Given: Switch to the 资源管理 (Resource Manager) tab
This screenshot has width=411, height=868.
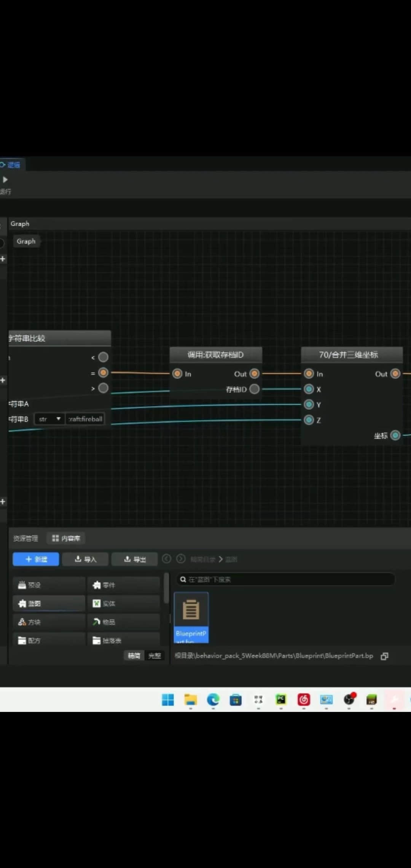Looking at the screenshot, I should click(x=25, y=538).
